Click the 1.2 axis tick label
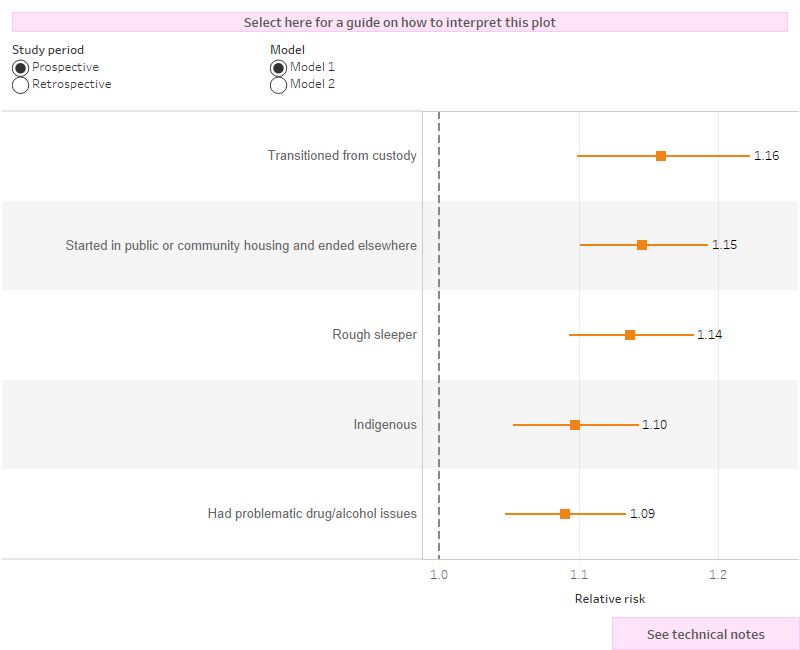The height and width of the screenshot is (650, 800). [x=718, y=575]
